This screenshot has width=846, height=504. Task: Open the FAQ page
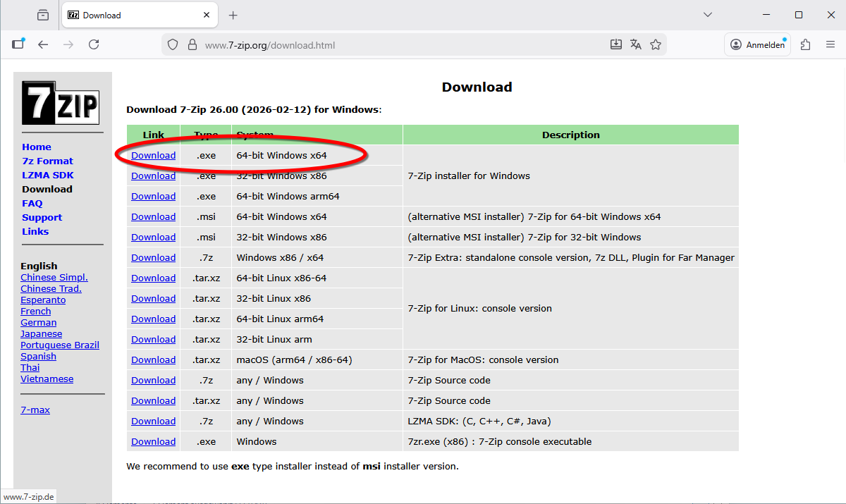coord(32,203)
